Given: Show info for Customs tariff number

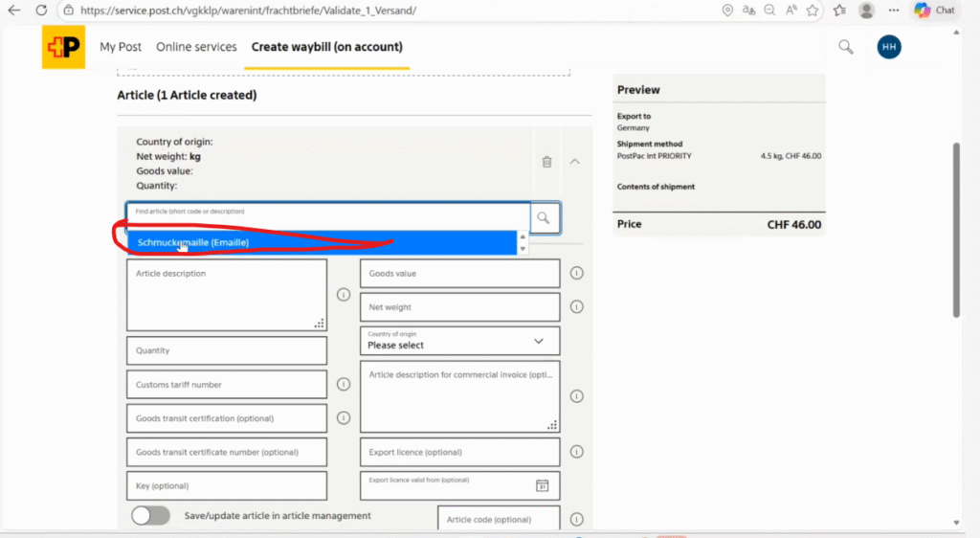Looking at the screenshot, I should point(344,384).
